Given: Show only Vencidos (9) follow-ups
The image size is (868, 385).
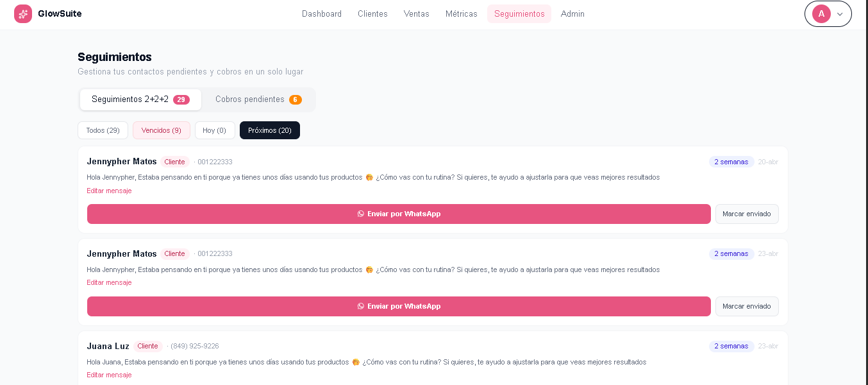Looking at the screenshot, I should (x=161, y=130).
